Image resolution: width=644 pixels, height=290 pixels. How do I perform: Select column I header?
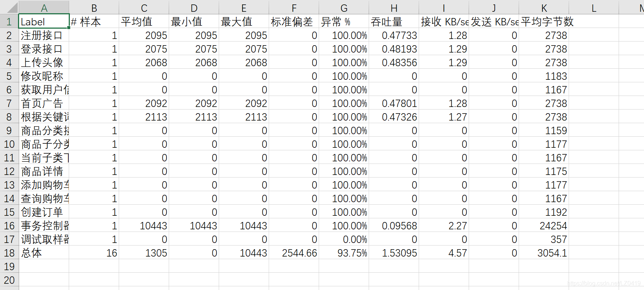tap(444, 8)
